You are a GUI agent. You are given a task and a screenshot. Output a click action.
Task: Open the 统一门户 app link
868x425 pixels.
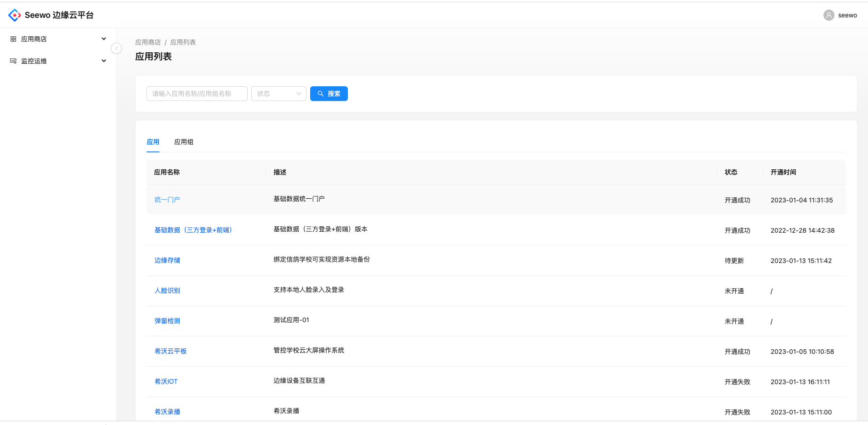pos(167,200)
